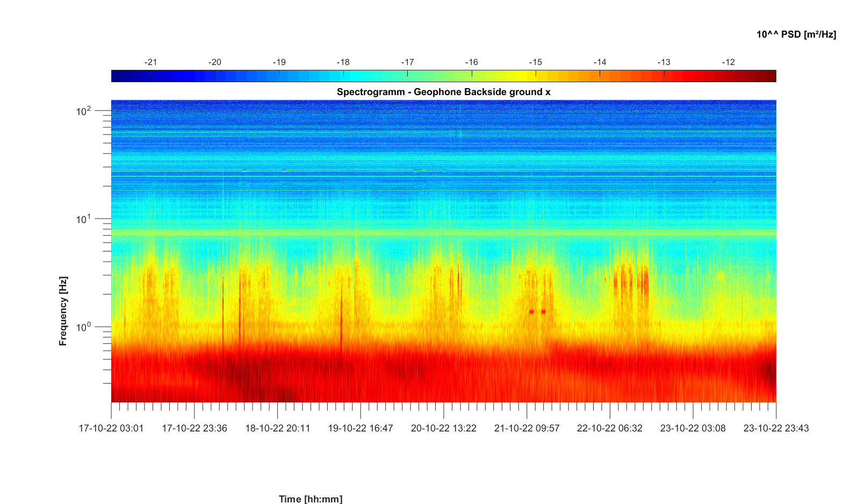Click the colorbar tick label '-18'
858x504 pixels.
coord(343,62)
